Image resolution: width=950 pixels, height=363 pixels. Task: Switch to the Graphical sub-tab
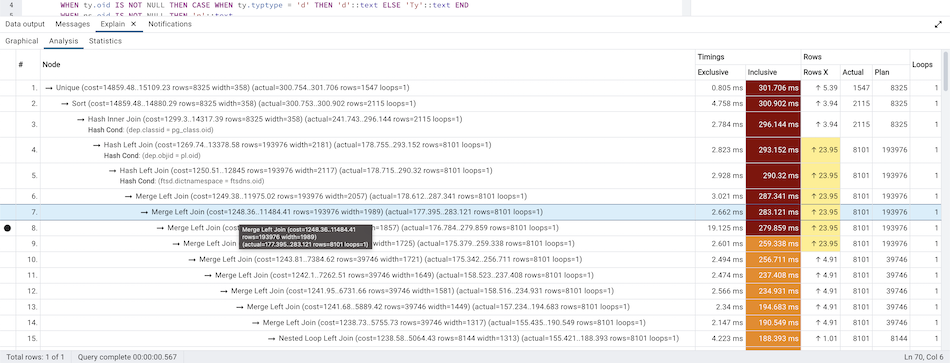click(x=22, y=41)
